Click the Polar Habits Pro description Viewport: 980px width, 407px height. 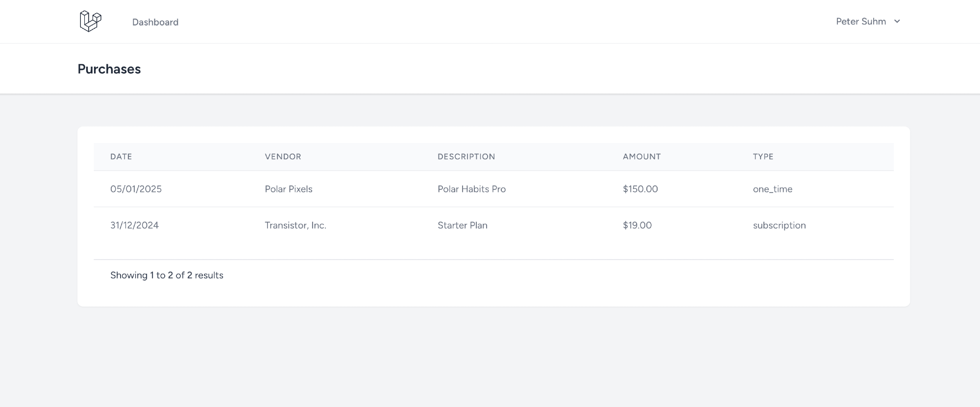coord(471,189)
